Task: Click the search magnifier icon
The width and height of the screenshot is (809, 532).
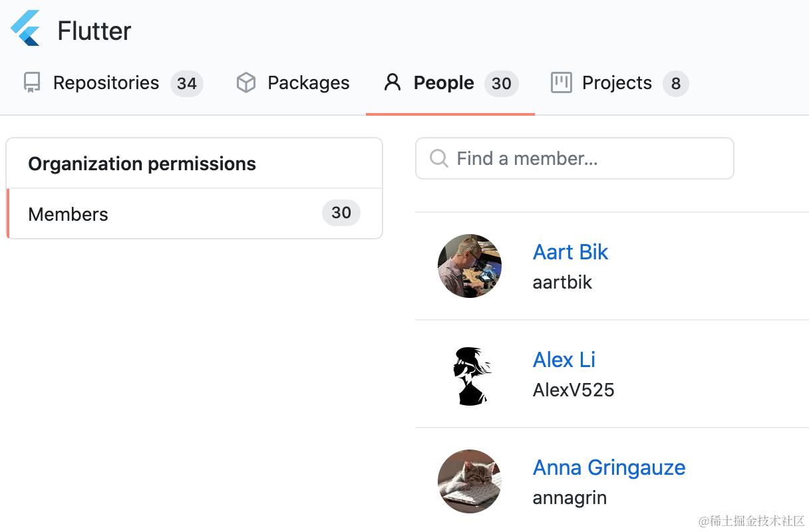Action: pyautogui.click(x=438, y=158)
